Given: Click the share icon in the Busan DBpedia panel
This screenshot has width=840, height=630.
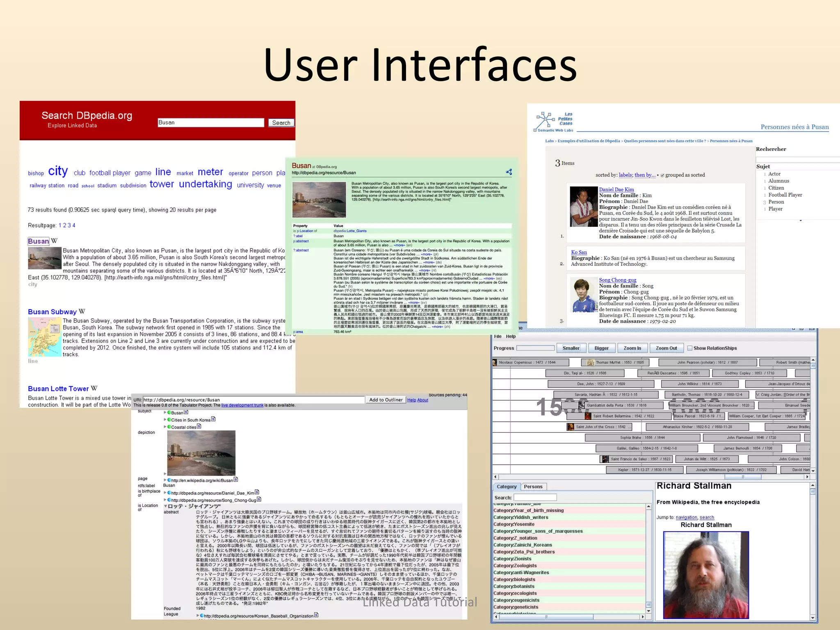Looking at the screenshot, I should [509, 172].
